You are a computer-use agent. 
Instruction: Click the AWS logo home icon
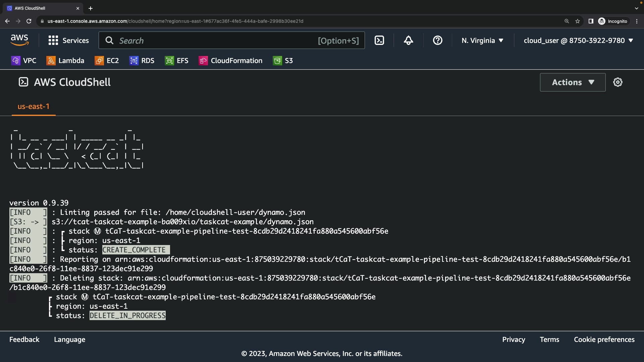[19, 41]
